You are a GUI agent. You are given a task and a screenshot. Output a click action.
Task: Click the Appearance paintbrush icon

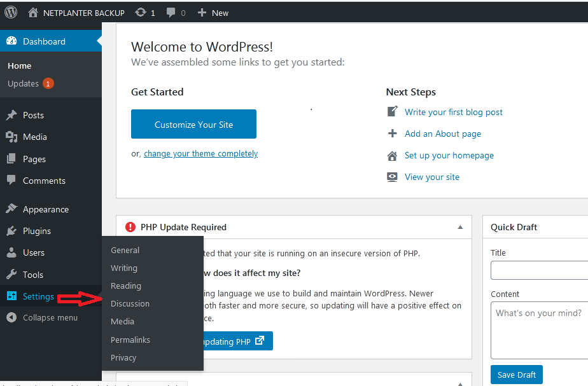tap(11, 209)
